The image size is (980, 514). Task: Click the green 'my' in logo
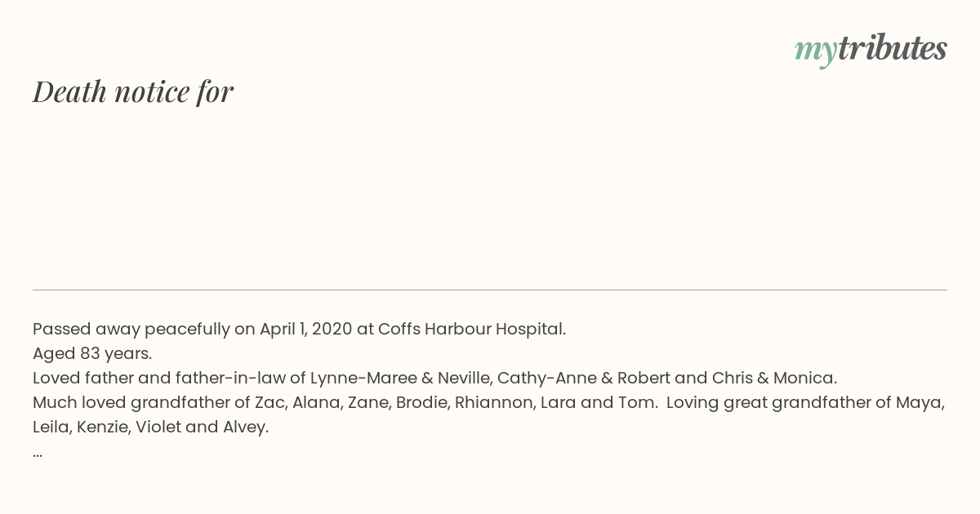816,51
